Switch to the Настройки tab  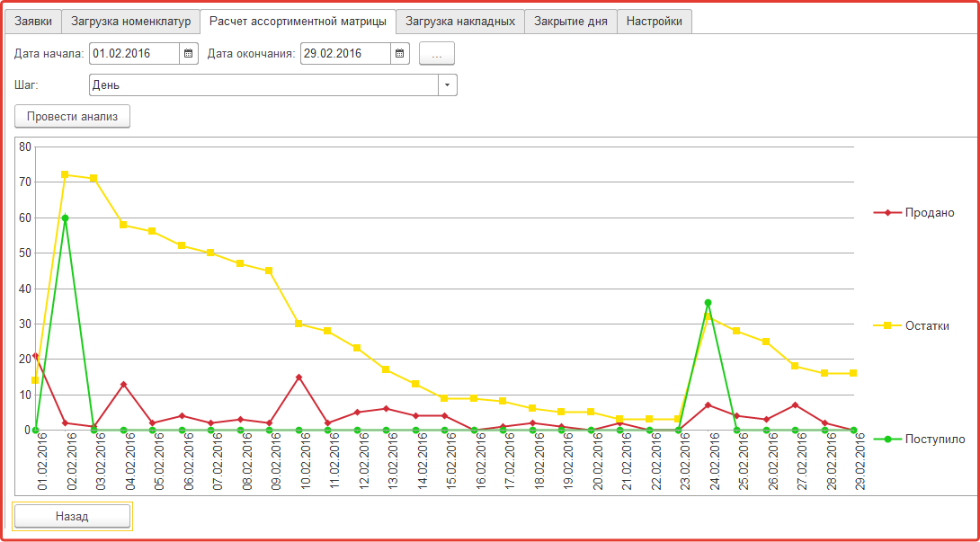pyautogui.click(x=655, y=22)
